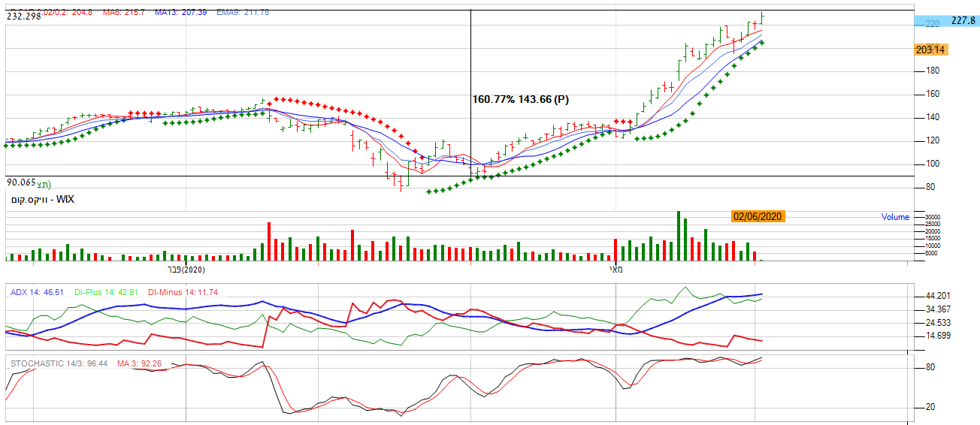The width and height of the screenshot is (980, 425).
Task: Click the orange 02/06/2020 date label
Action: tap(758, 216)
